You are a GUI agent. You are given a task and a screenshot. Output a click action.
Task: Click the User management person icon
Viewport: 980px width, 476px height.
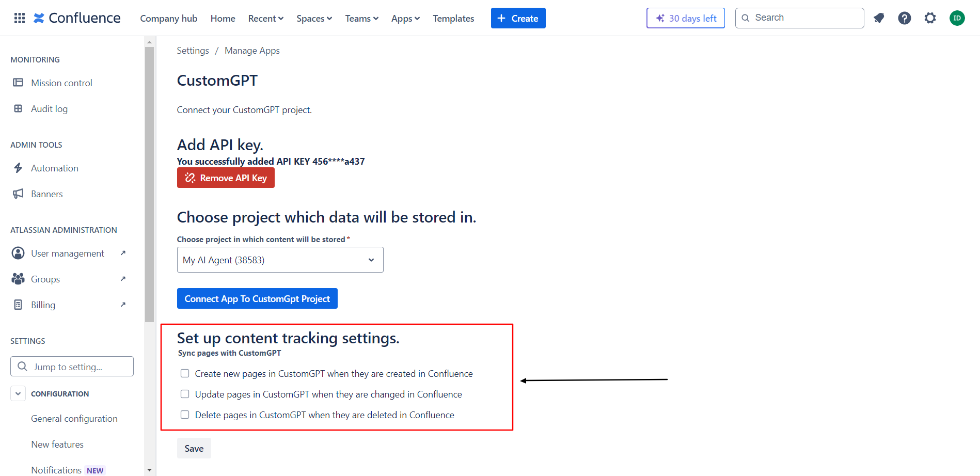pos(18,253)
